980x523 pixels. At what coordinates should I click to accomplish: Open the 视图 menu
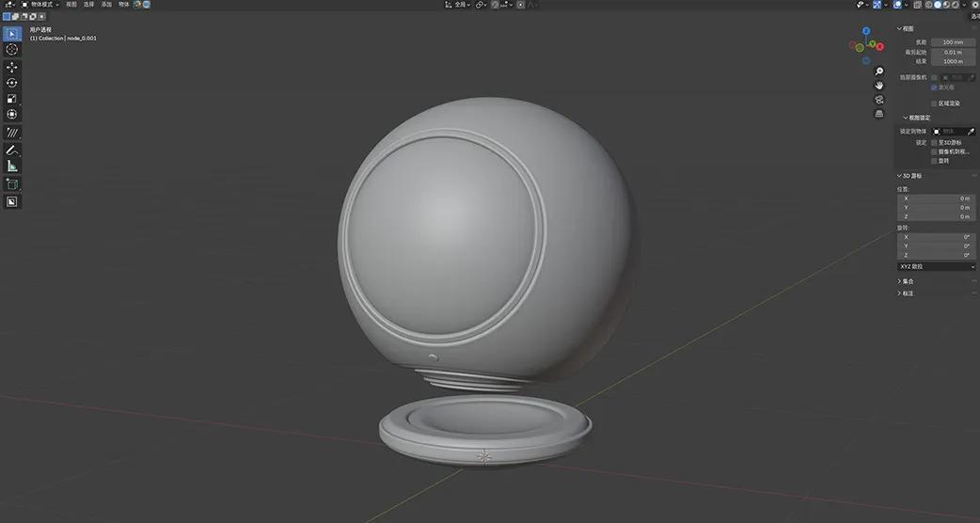click(71, 5)
